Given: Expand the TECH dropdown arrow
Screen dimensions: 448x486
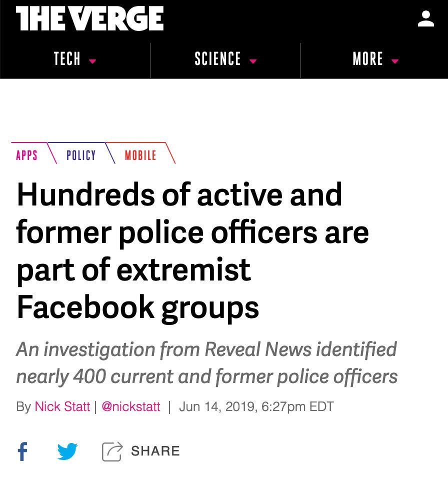Looking at the screenshot, I should click(x=92, y=61).
